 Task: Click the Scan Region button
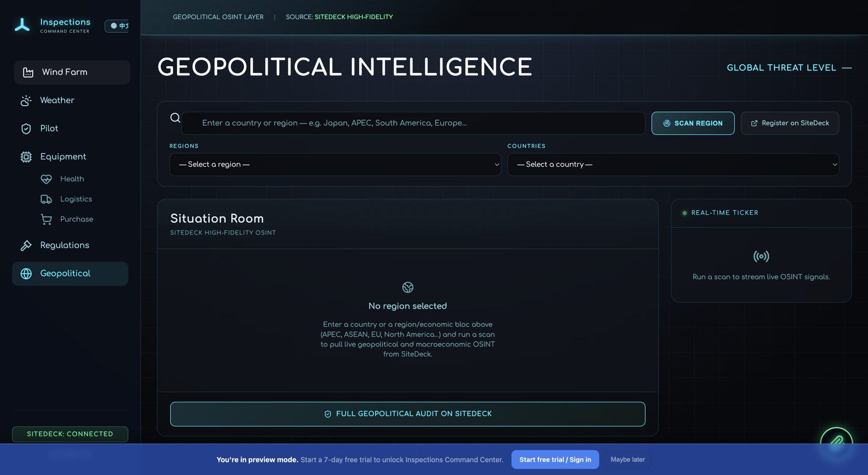coord(693,123)
